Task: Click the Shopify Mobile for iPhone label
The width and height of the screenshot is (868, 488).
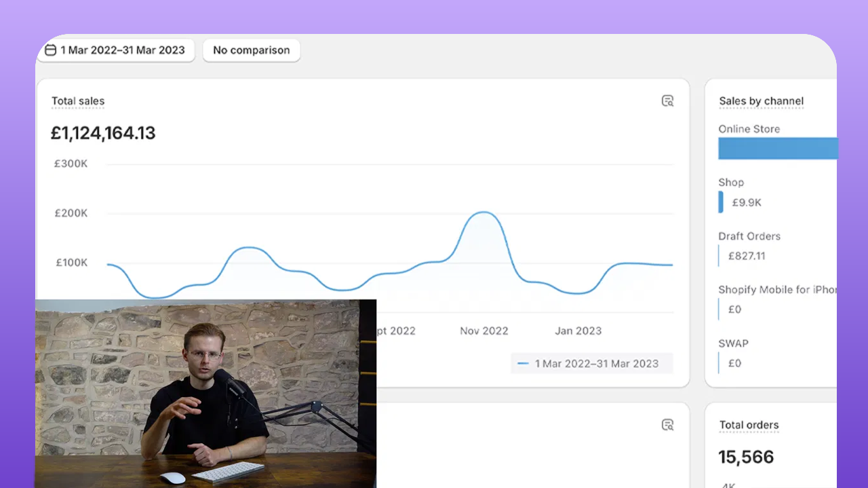Action: pyautogui.click(x=778, y=290)
